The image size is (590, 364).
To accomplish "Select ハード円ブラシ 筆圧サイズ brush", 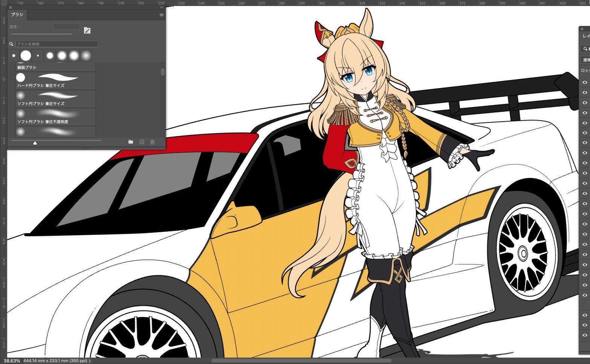I will pyautogui.click(x=55, y=81).
